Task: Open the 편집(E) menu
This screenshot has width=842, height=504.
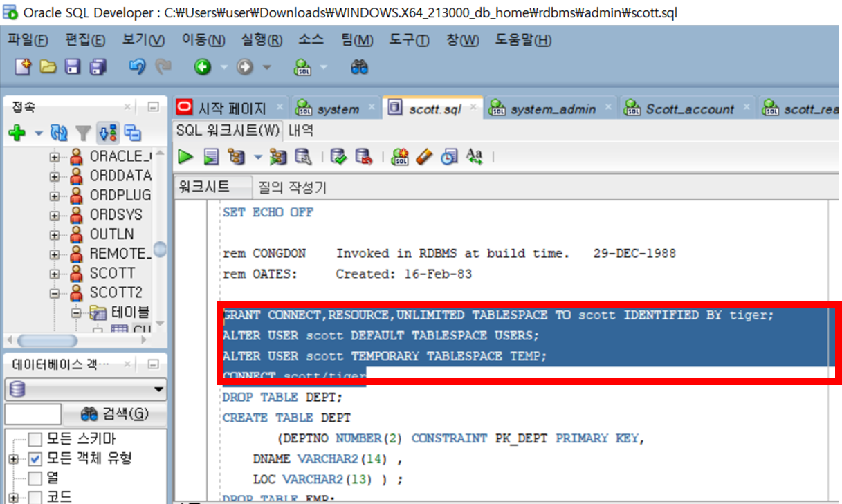Action: coord(85,40)
